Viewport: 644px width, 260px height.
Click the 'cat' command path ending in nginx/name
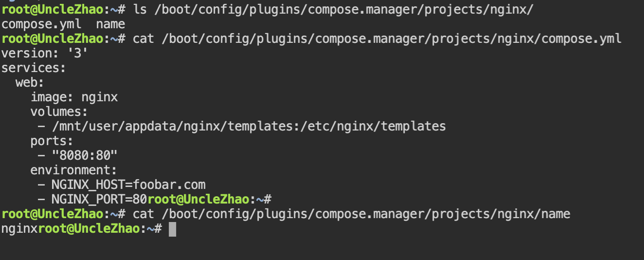[x=351, y=214]
